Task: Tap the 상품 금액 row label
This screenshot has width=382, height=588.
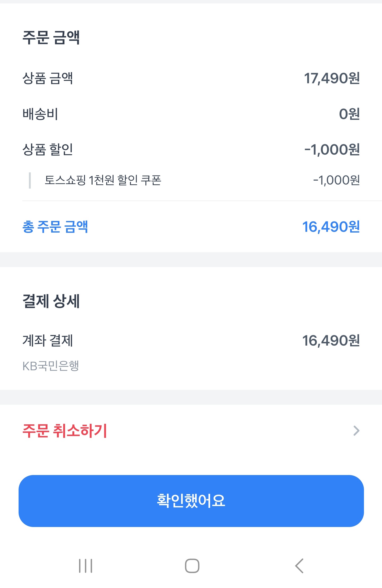Action: coord(48,78)
